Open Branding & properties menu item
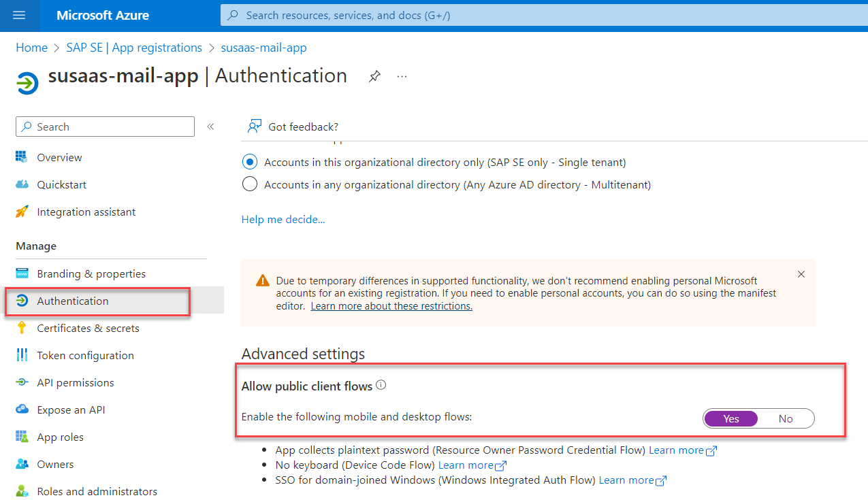 pos(91,273)
